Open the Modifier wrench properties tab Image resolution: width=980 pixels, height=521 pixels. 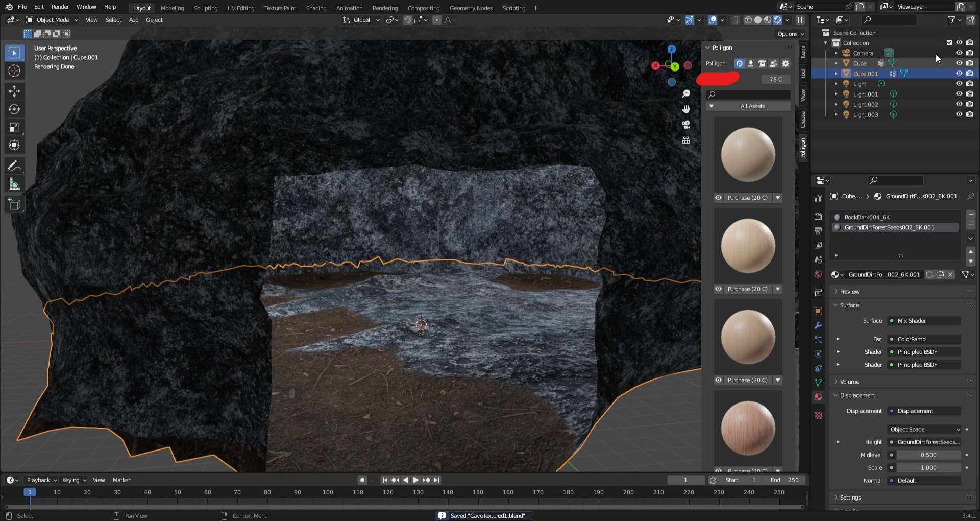click(818, 325)
